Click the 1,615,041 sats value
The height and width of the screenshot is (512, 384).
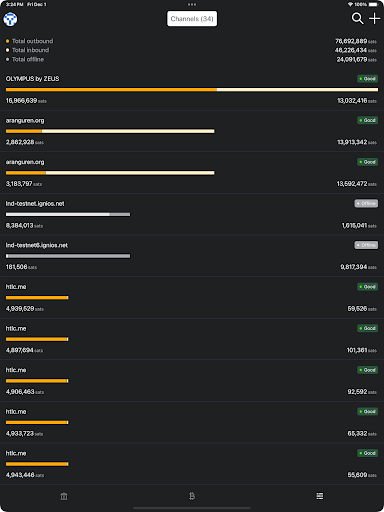359,226
